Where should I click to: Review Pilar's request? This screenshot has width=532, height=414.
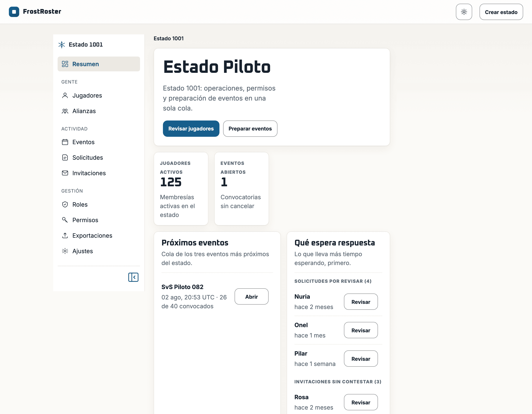[361, 359]
